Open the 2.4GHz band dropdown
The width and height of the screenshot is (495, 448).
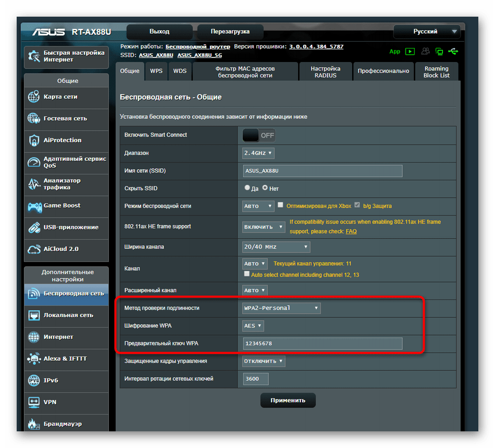click(x=258, y=153)
